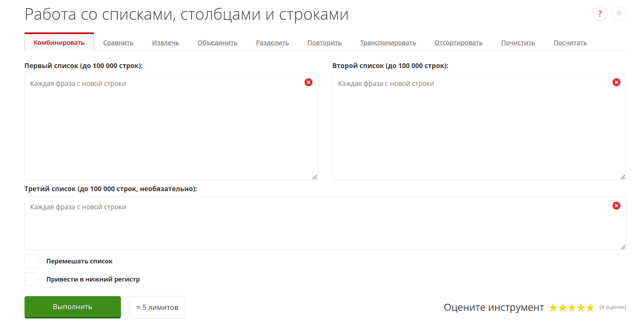644x334 pixels.
Task: Click the Третий список field label
Action: pyautogui.click(x=111, y=189)
